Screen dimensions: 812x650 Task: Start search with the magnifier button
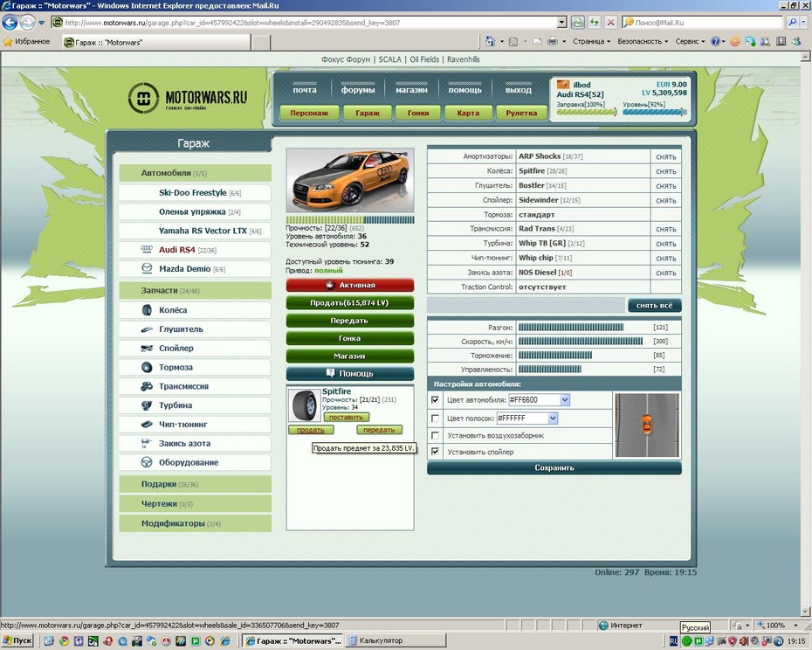point(792,23)
